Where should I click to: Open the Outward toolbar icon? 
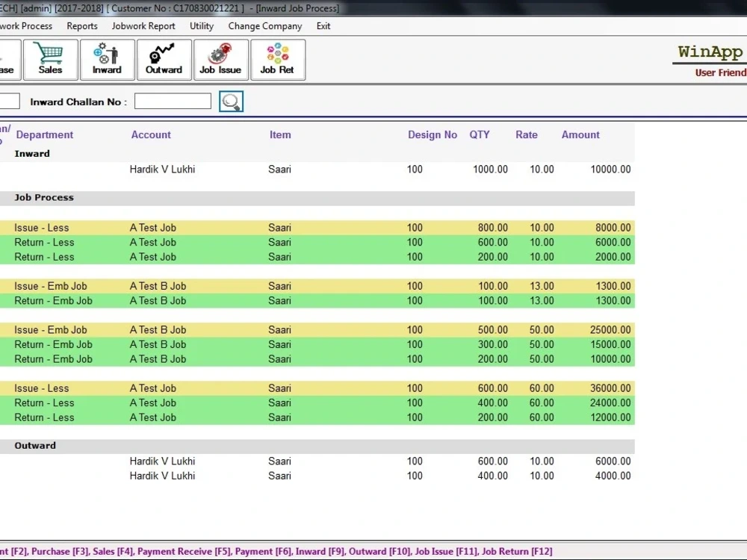tap(164, 59)
